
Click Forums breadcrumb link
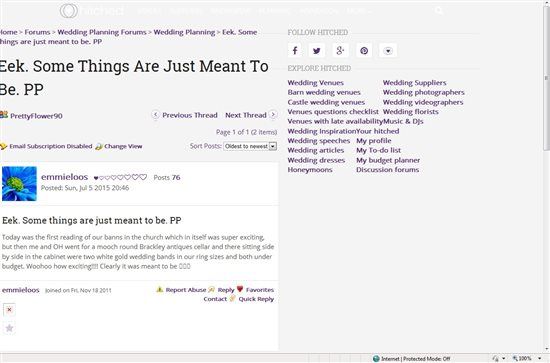click(x=37, y=32)
